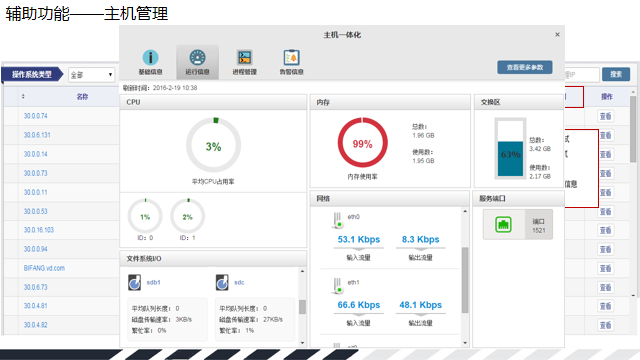Click the CPU ID 1 gauge showing 2%
This screenshot has height=360, width=640.
tap(187, 216)
